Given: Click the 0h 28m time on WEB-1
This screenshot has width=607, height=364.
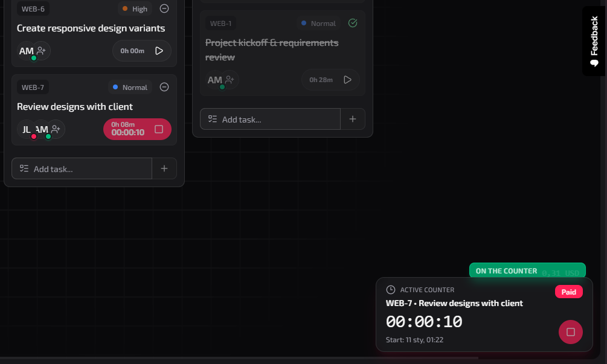Looking at the screenshot, I should click(321, 80).
